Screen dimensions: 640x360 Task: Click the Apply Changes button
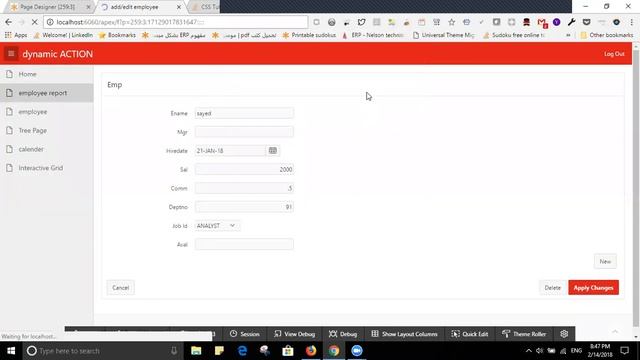click(x=593, y=288)
